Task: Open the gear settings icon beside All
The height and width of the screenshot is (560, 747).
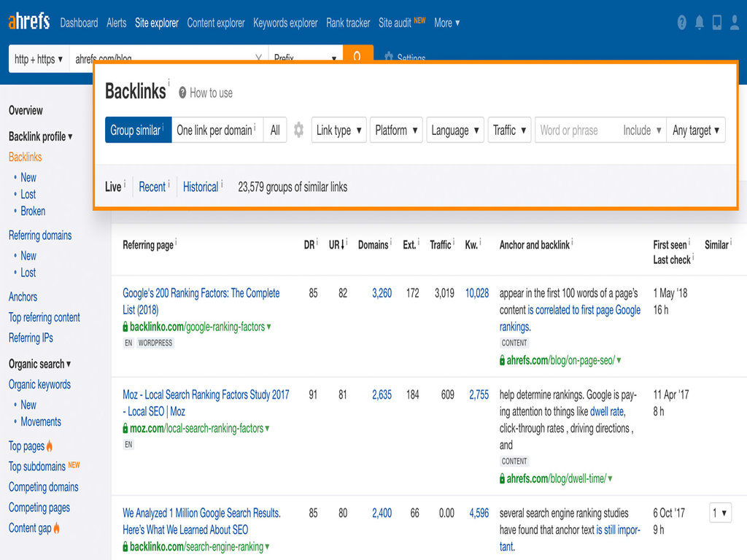Action: pyautogui.click(x=298, y=130)
